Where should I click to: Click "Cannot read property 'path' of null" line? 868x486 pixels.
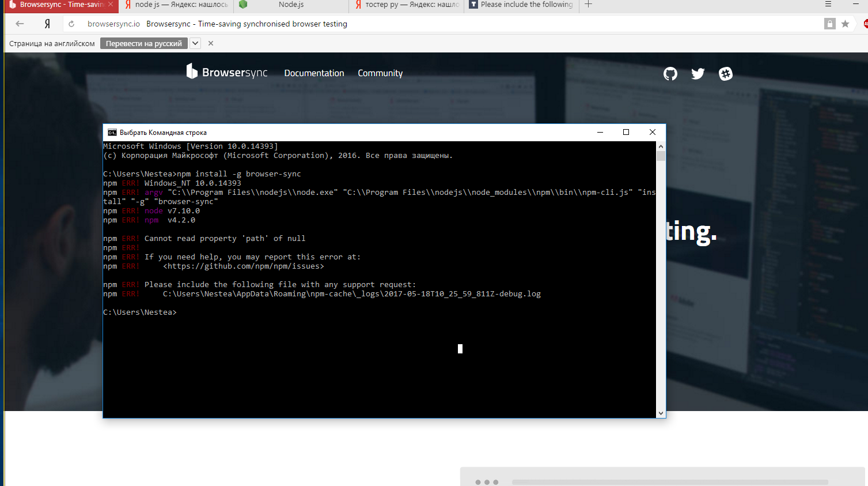[225, 238]
